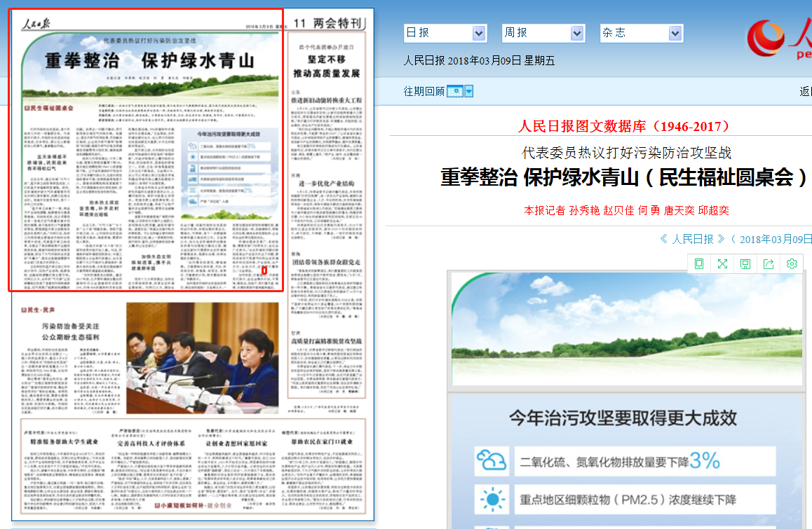Click the 人民日报 masthead on the newspaper page
Image resolution: width=812 pixels, height=529 pixels.
coord(35,23)
